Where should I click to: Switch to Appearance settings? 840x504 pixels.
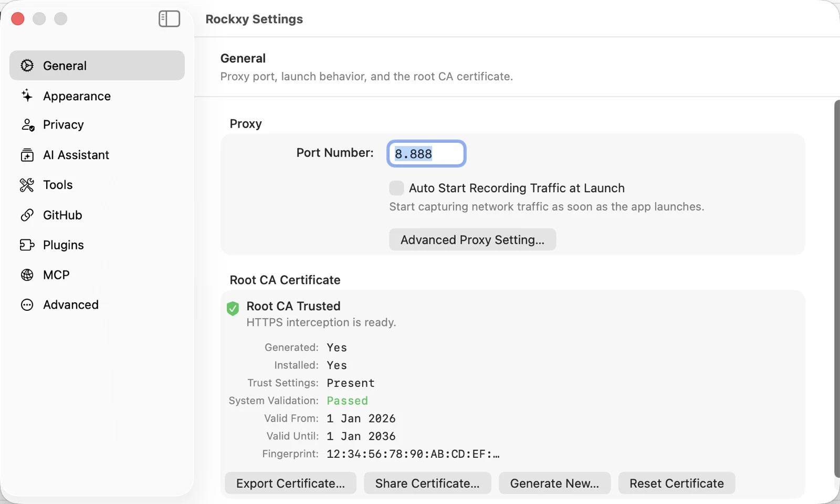97,96
